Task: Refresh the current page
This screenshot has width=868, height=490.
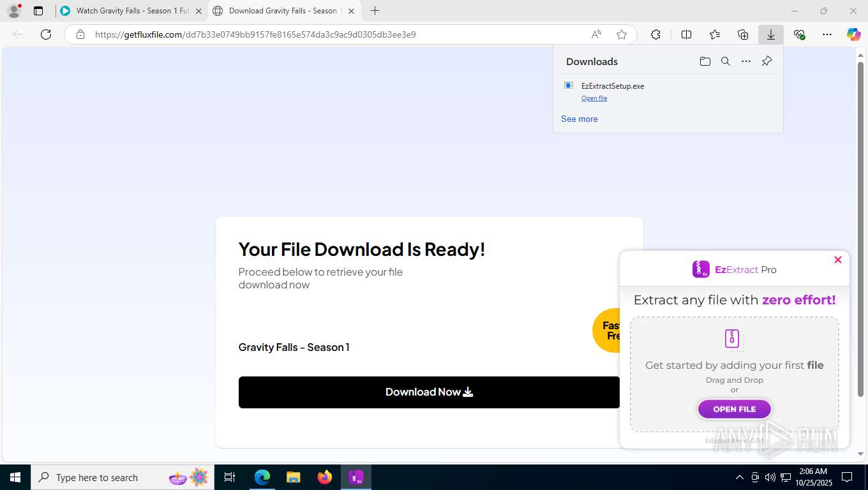Action: [46, 34]
